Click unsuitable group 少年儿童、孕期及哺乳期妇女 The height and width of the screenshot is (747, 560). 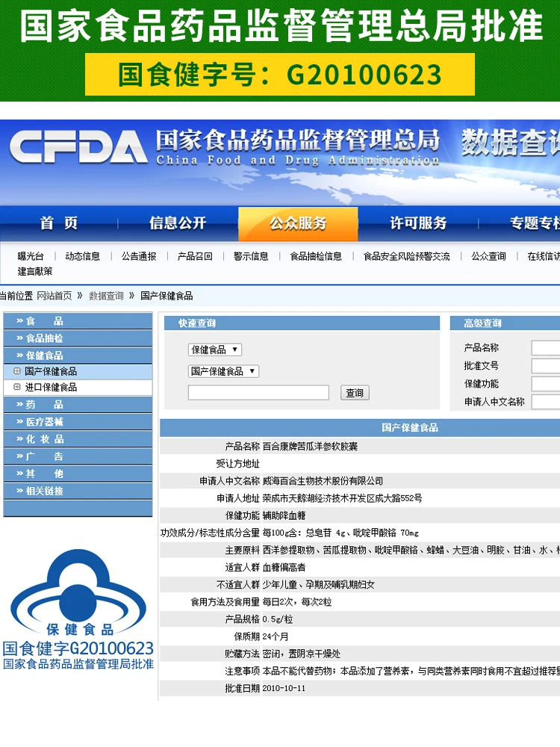click(x=319, y=585)
